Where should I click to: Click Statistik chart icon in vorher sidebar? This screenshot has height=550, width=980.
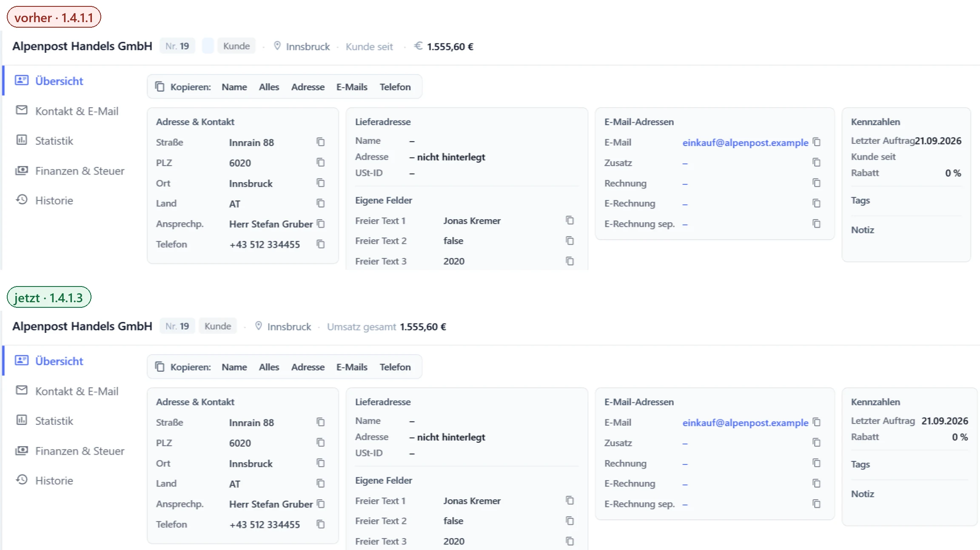coord(22,140)
